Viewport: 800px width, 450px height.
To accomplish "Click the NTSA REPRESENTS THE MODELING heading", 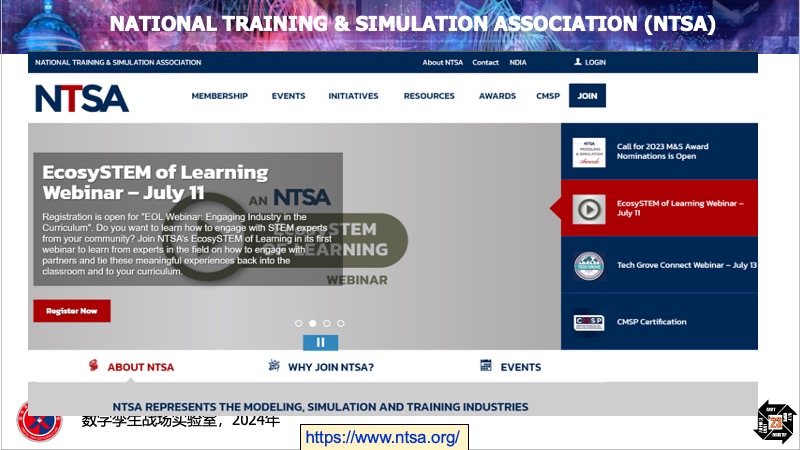I will pos(320,407).
